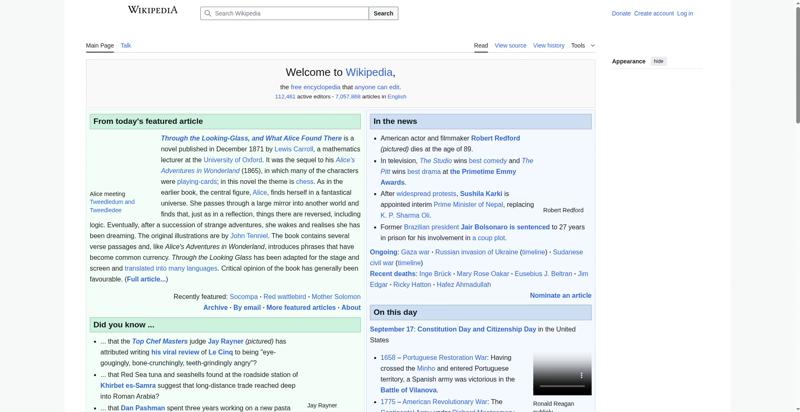Focus the Search Wikipedia input field

284,13
